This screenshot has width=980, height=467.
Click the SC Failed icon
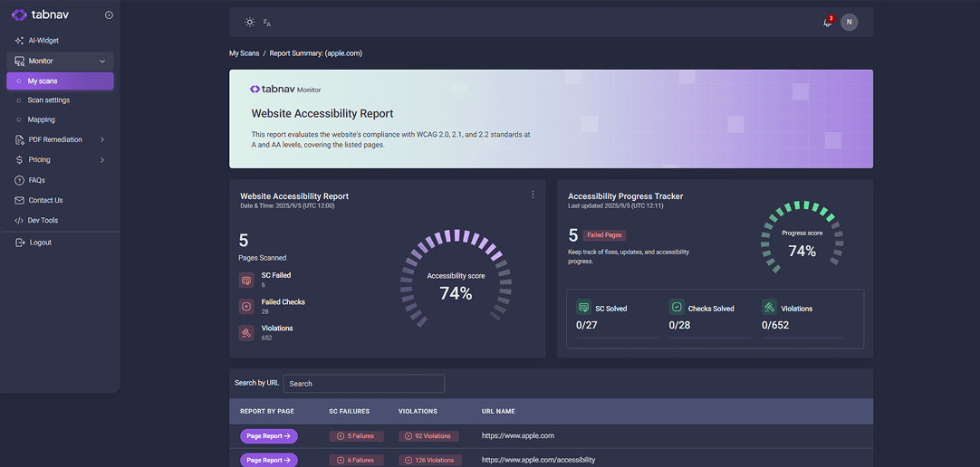click(x=246, y=280)
